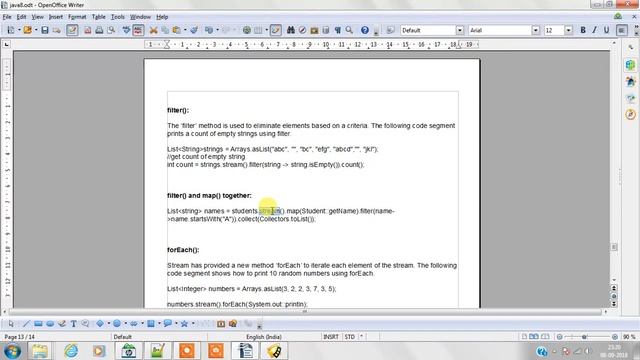Open the Font Name 'Arial' dropdown
Screen dimensions: 640x360
pos(536,30)
